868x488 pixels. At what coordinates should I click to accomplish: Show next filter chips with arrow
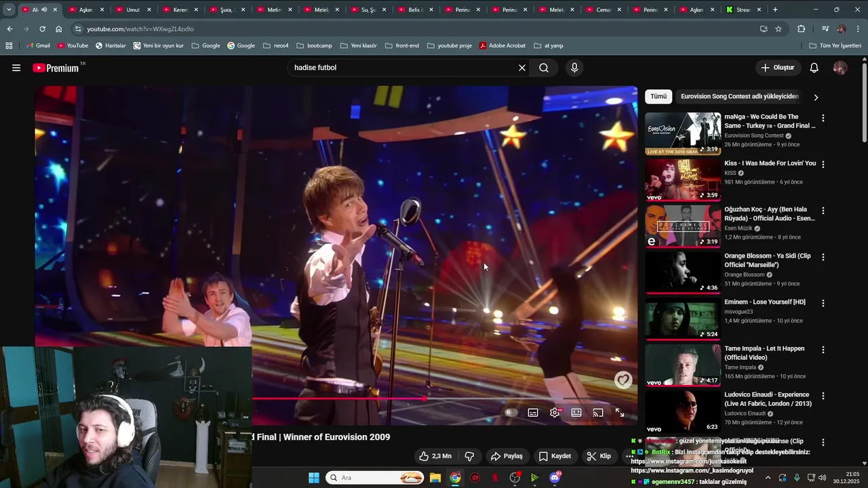coord(816,97)
